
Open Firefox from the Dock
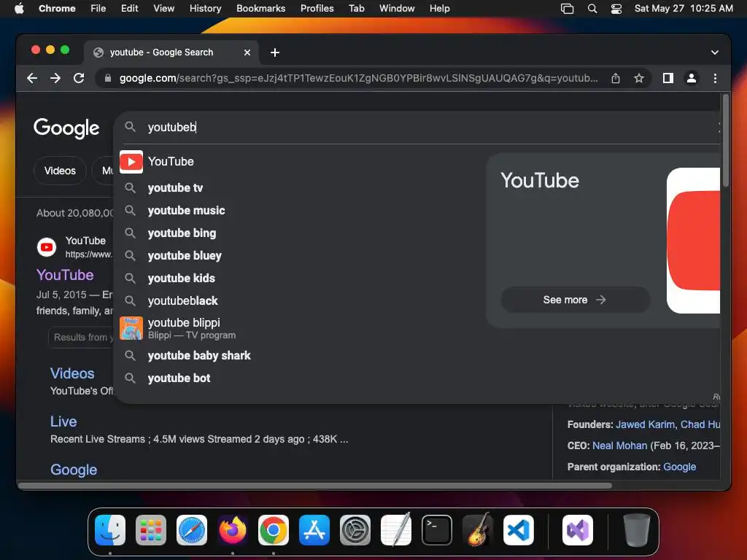pos(233,530)
